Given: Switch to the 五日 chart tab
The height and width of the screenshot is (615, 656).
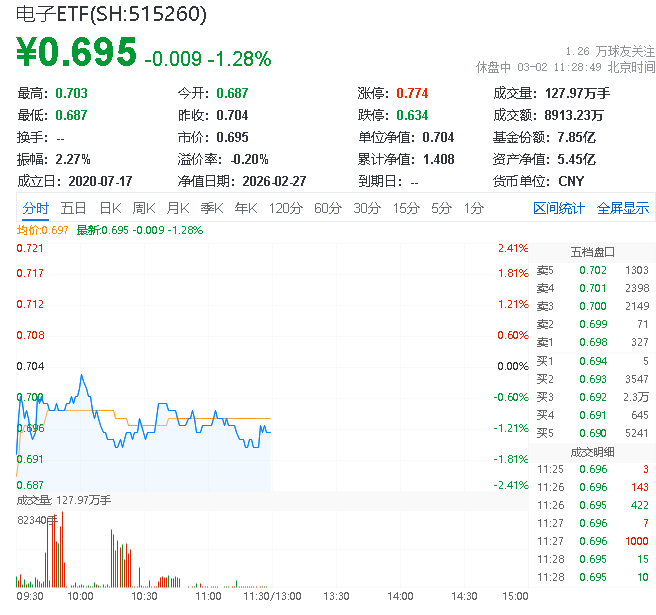Looking at the screenshot, I should [73, 208].
